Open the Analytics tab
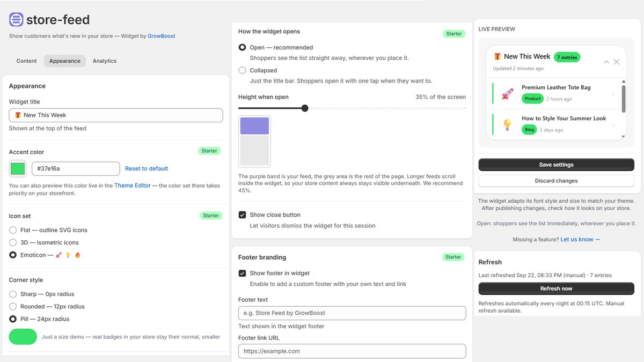 (x=105, y=61)
